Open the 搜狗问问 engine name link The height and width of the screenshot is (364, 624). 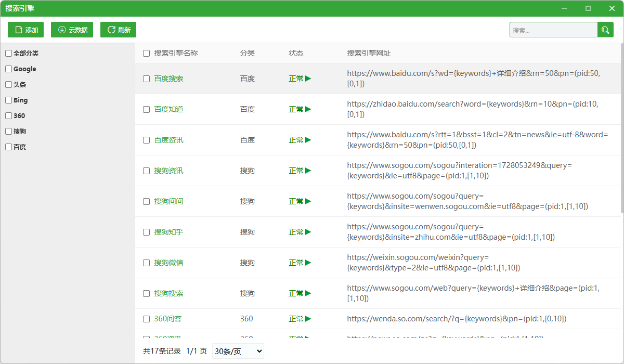(x=168, y=201)
